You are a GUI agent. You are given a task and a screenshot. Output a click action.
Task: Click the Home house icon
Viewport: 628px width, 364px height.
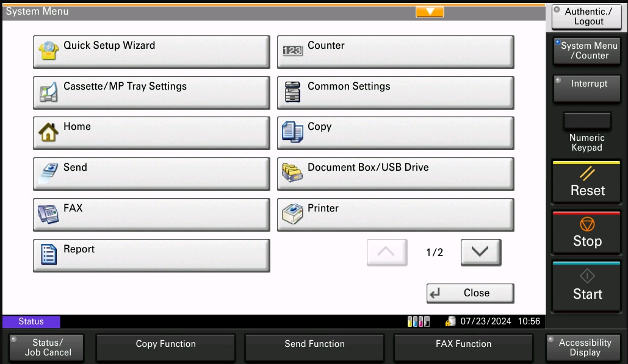48,132
